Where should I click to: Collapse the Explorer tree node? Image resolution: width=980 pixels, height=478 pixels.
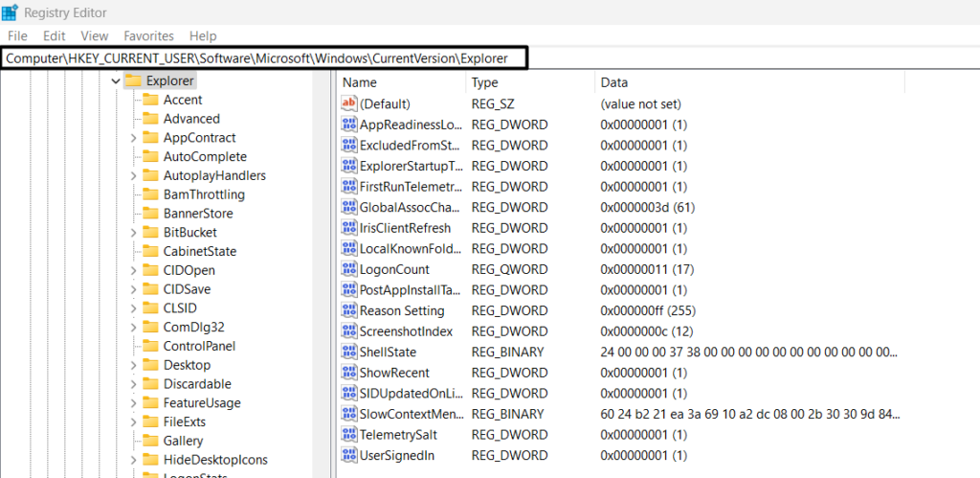click(116, 81)
